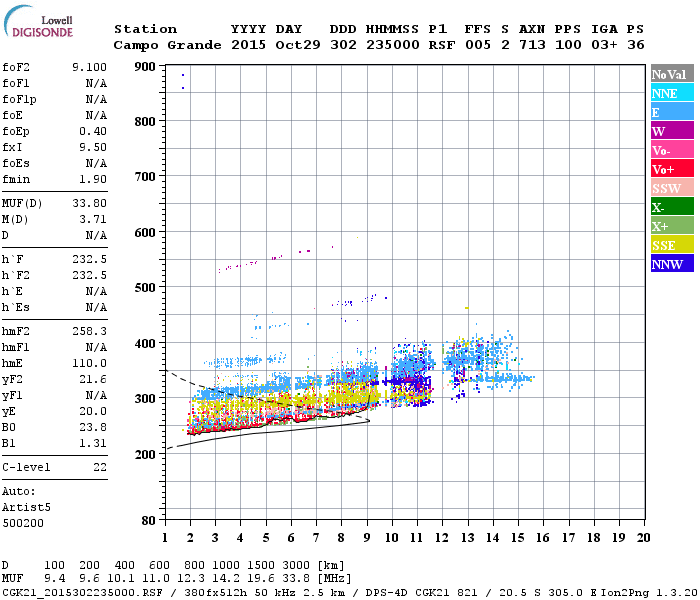This screenshot has width=700, height=600.
Task: Click the W purple legend swatch
Action: (672, 131)
